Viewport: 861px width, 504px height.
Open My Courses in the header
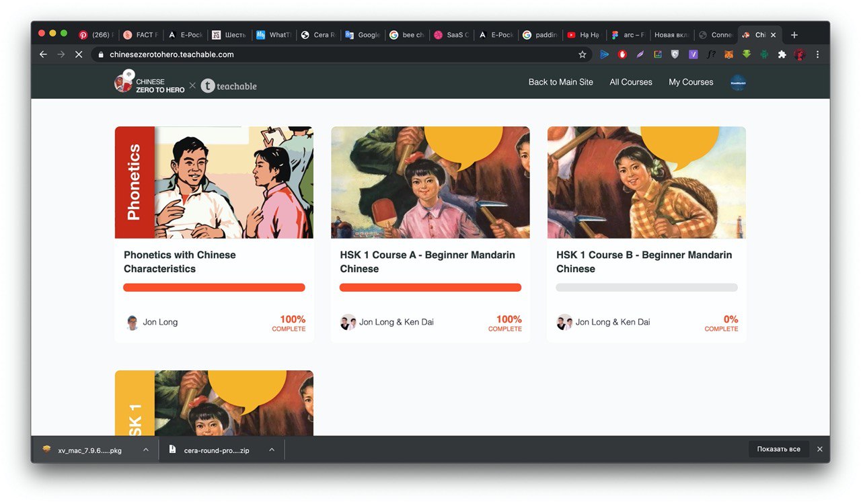[691, 82]
